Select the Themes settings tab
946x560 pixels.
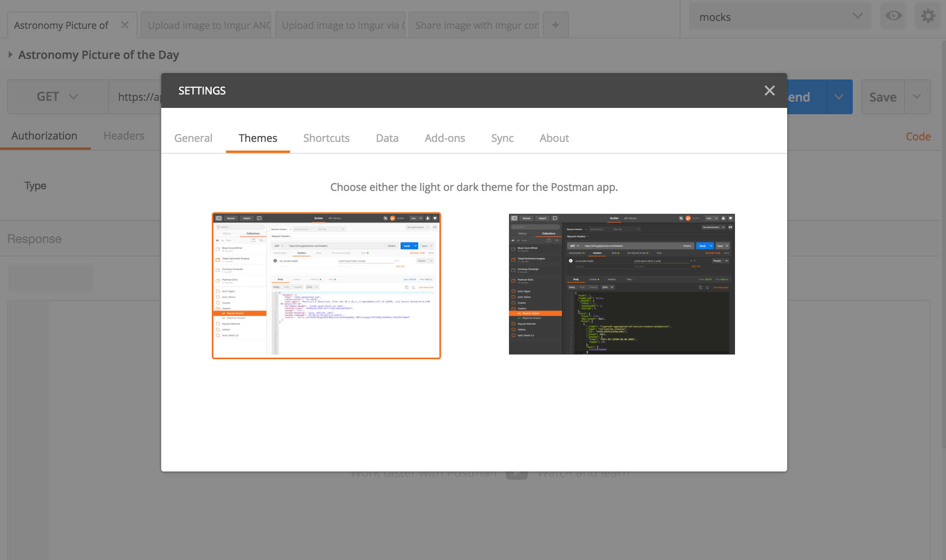(258, 138)
